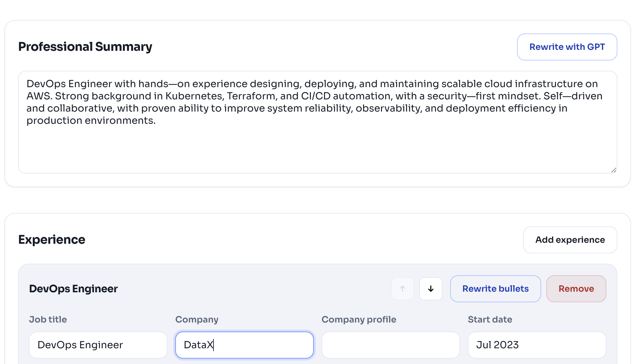Screen dimensions: 636x364
Task: Click the Start date field showing Jul 2023
Action: click(537, 345)
